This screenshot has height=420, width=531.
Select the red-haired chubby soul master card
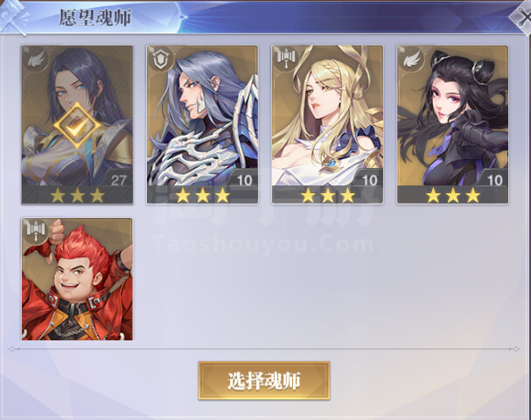click(77, 279)
